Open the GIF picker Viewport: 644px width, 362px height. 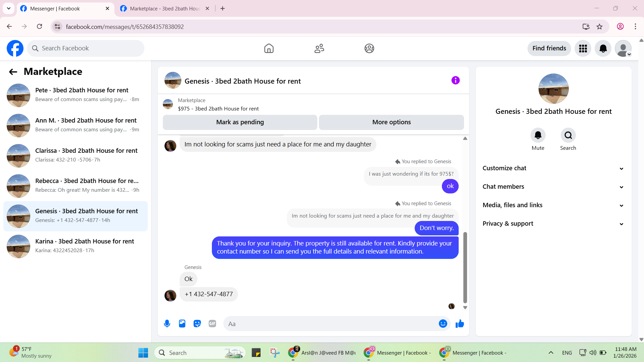[x=212, y=324]
